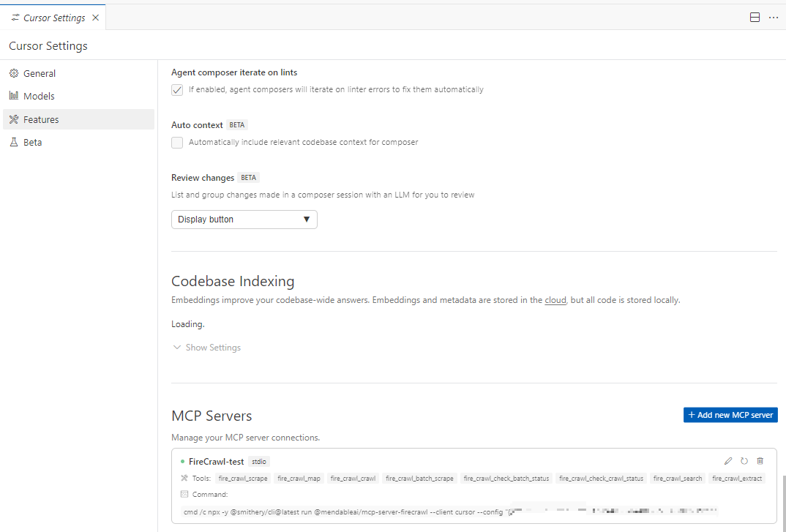This screenshot has width=786, height=532.
Task: Open the Beta settings section
Action: pos(79,142)
